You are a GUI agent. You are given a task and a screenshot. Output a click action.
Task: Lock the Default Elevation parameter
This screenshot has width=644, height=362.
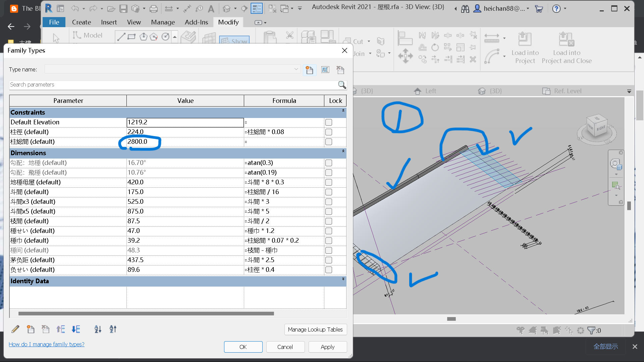329,122
